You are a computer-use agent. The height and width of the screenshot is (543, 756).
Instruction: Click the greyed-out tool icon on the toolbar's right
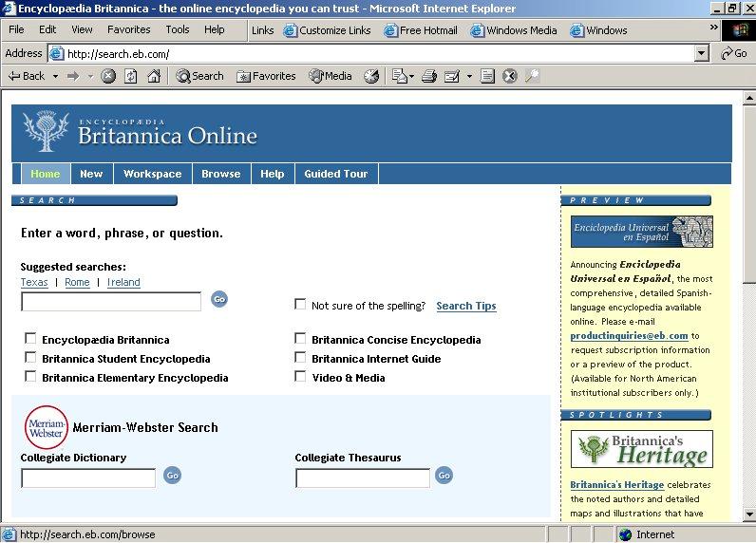coord(532,76)
